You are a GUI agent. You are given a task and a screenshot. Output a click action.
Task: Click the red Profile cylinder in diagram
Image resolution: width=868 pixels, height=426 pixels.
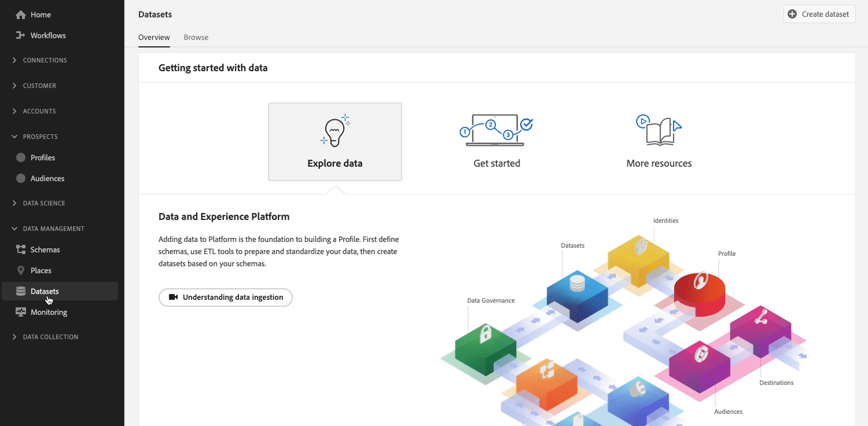700,293
